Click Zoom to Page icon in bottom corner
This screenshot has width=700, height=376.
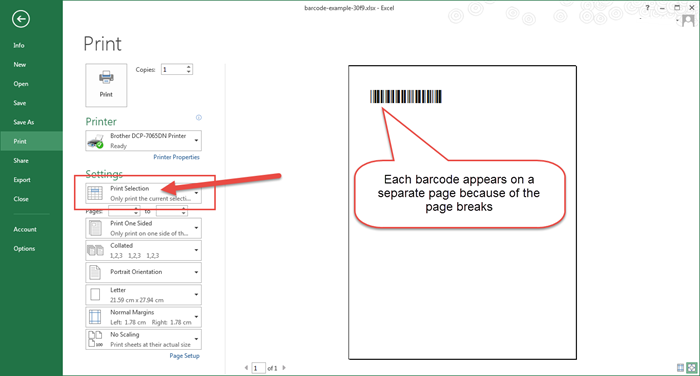(x=692, y=368)
